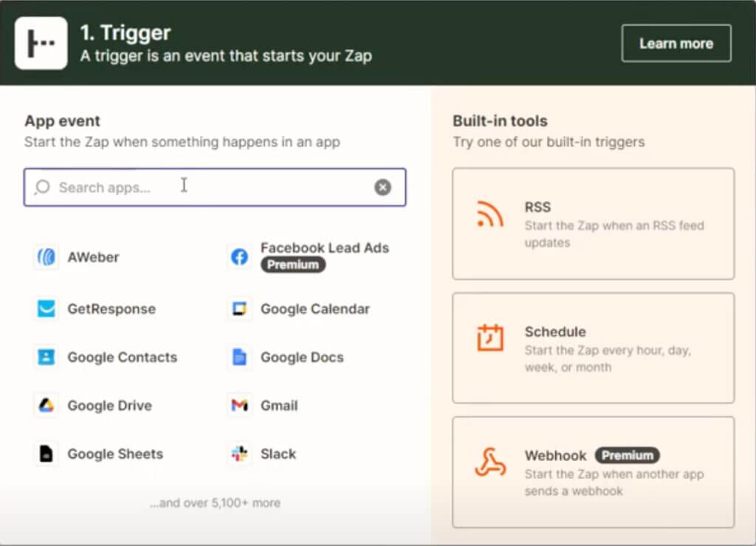Open the Learn more page about triggers
Image resolution: width=756 pixels, height=546 pixels.
[x=676, y=43]
